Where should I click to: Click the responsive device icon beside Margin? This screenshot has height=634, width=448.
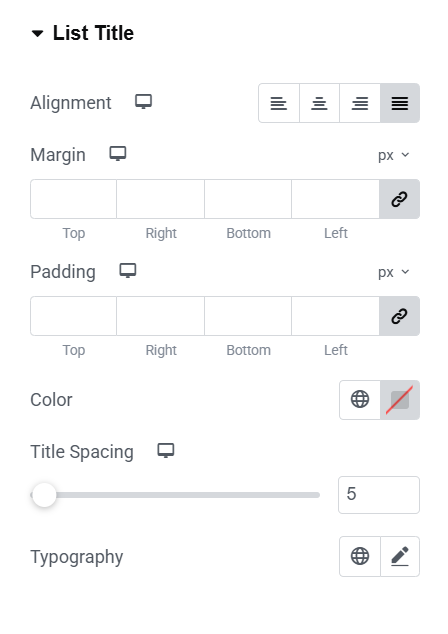(x=118, y=154)
